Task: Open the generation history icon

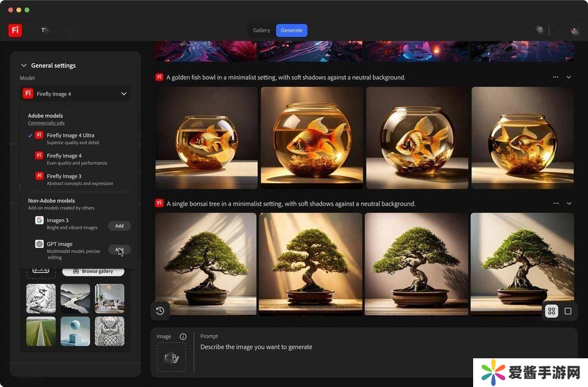Action: tap(160, 311)
